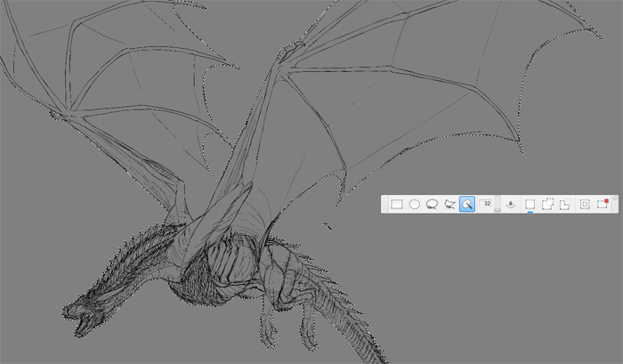Close the selection toolbar with round button
The image size is (623, 364).
coord(615,198)
